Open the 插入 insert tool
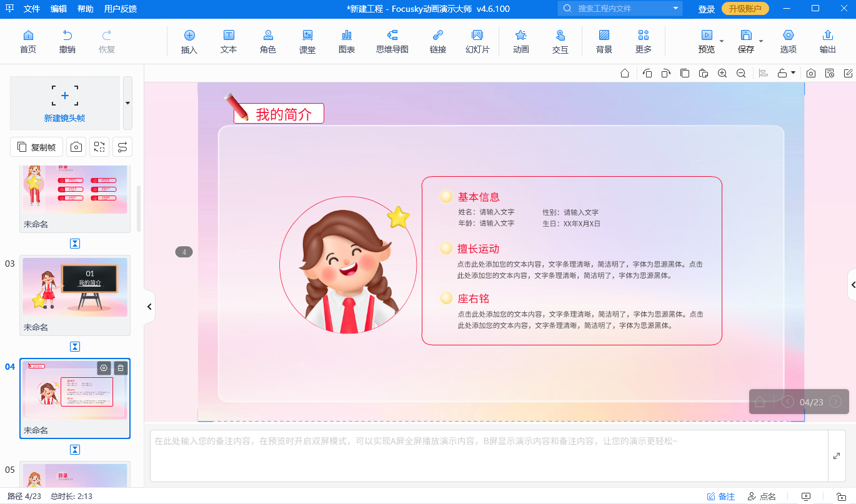The image size is (856, 504). click(189, 41)
